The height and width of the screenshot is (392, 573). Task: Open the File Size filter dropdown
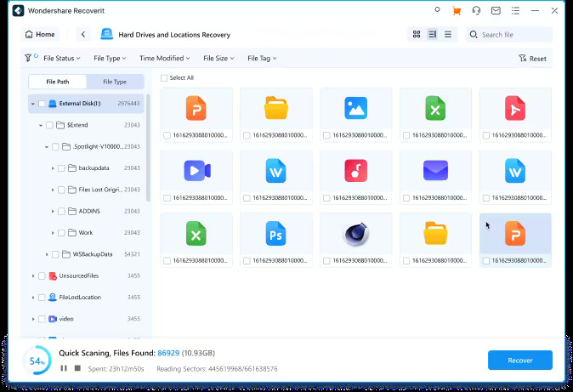click(x=218, y=58)
